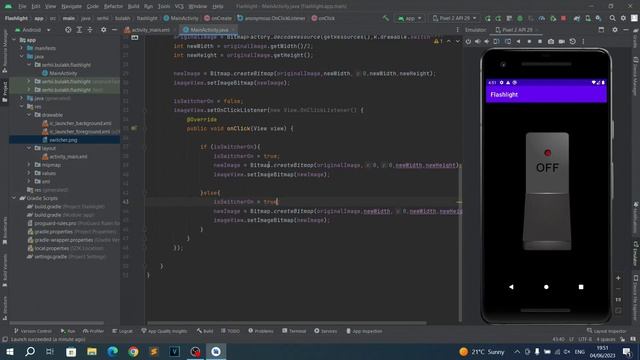
Task: Open the Logcat tool window
Action: pos(122,331)
